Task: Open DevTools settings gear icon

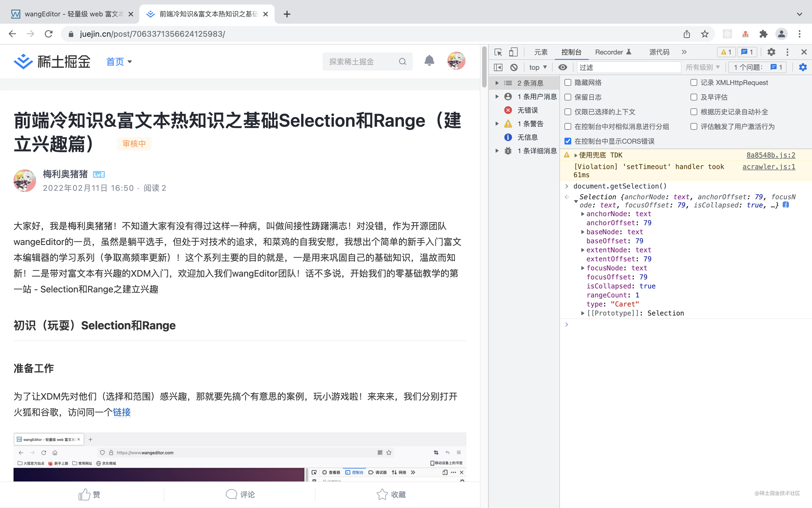Action: pos(771,52)
